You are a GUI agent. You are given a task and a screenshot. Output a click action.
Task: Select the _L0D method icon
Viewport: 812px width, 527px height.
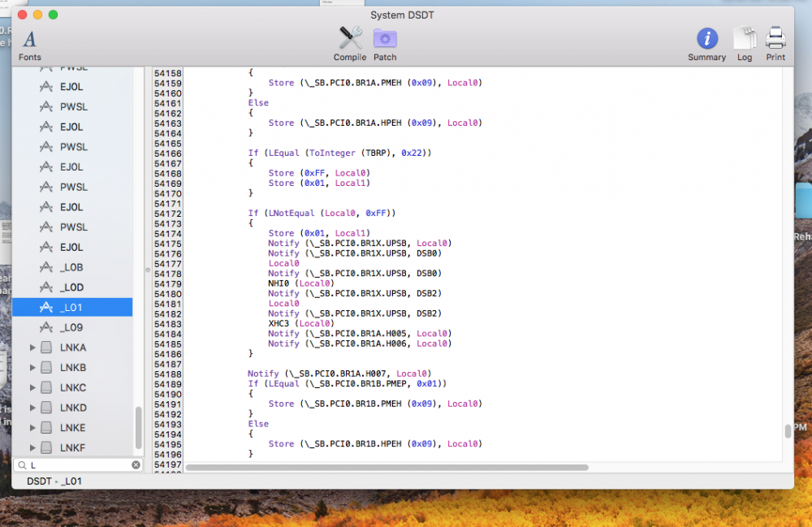click(46, 287)
